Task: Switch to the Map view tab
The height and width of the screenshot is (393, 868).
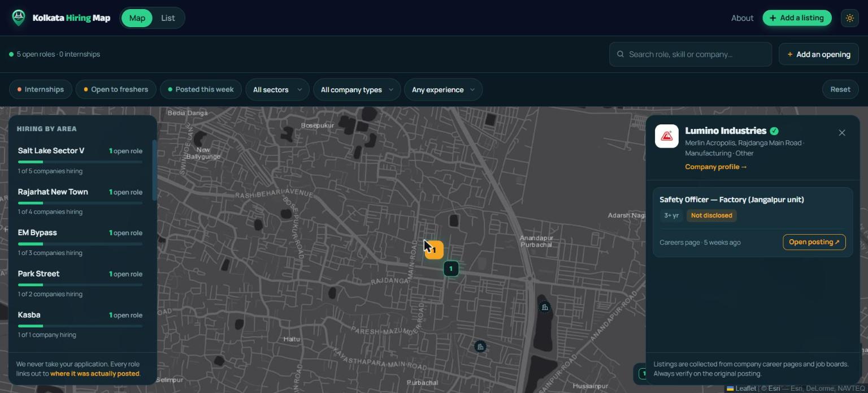Action: tap(137, 18)
